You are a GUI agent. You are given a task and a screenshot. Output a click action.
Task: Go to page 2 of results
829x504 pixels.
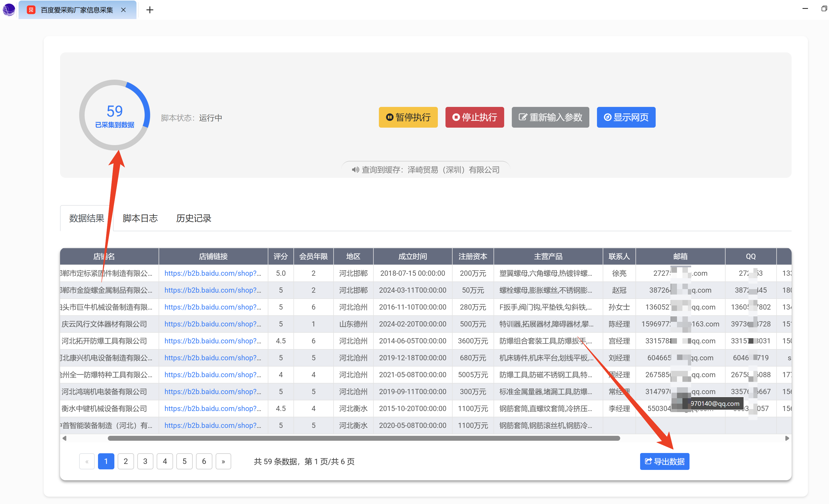point(126,461)
